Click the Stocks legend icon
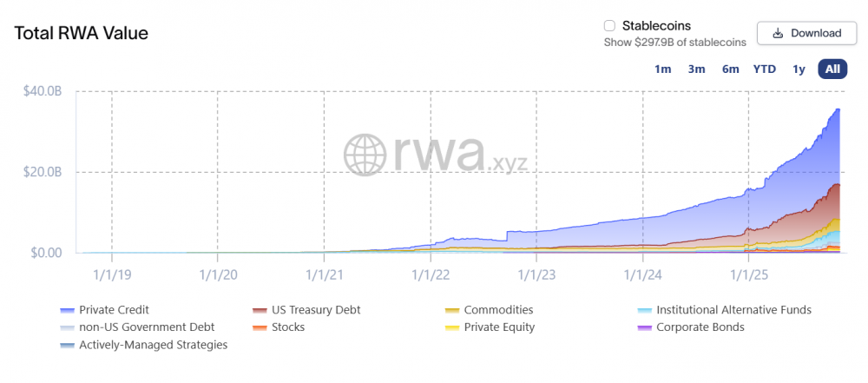Image resolution: width=868 pixels, height=383 pixels. (260, 327)
